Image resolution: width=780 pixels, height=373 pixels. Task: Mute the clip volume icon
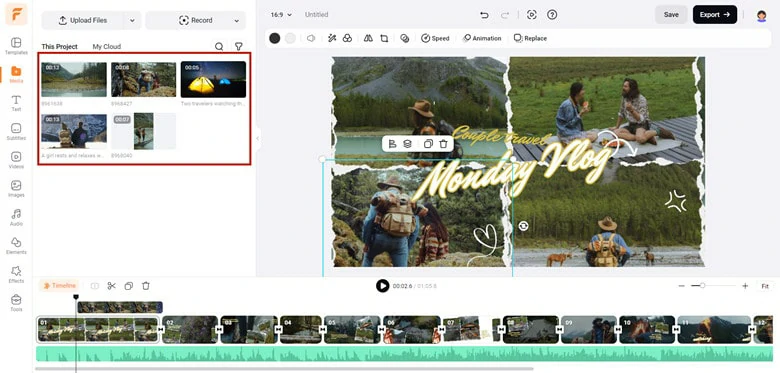click(x=311, y=38)
